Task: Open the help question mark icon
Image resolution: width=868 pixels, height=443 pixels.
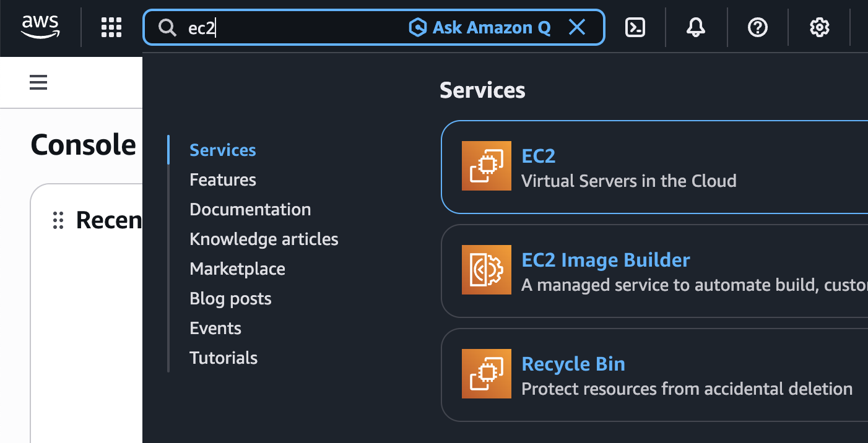Action: (x=758, y=27)
